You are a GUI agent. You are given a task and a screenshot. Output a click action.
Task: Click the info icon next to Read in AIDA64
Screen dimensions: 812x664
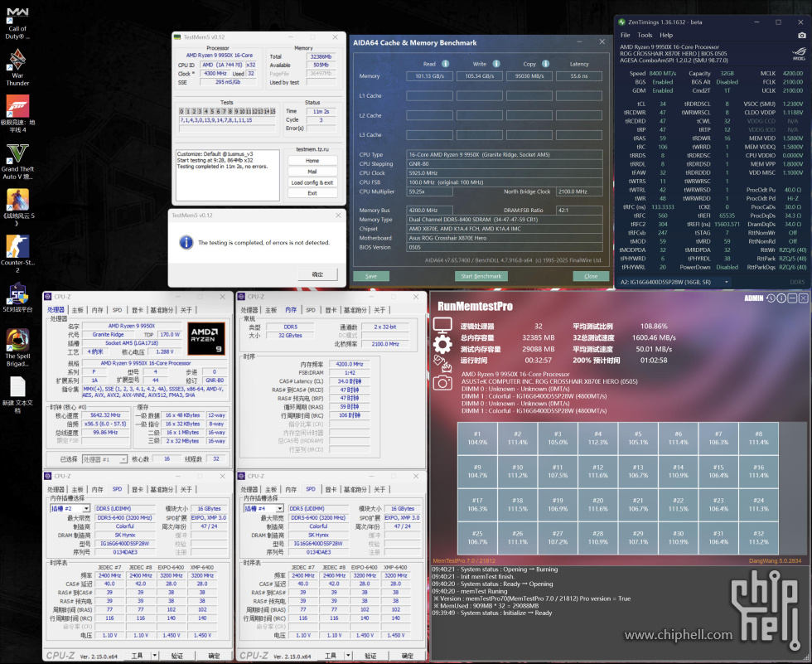pyautogui.click(x=446, y=64)
